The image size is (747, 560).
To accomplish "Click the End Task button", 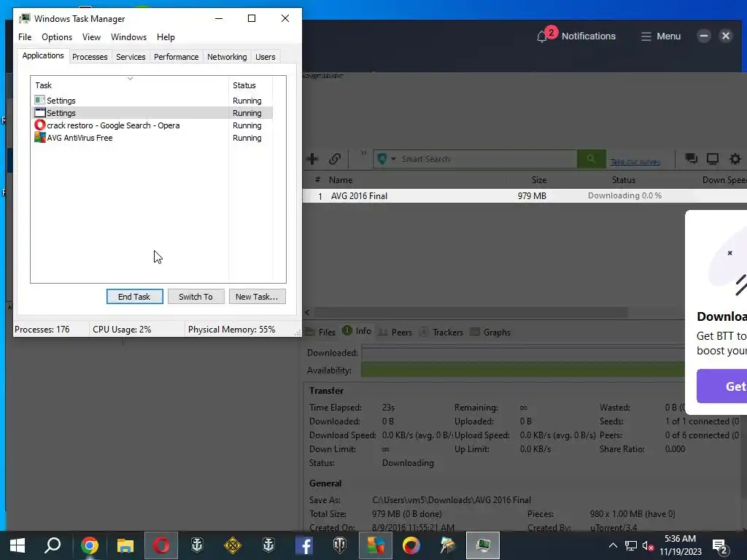I will point(135,297).
